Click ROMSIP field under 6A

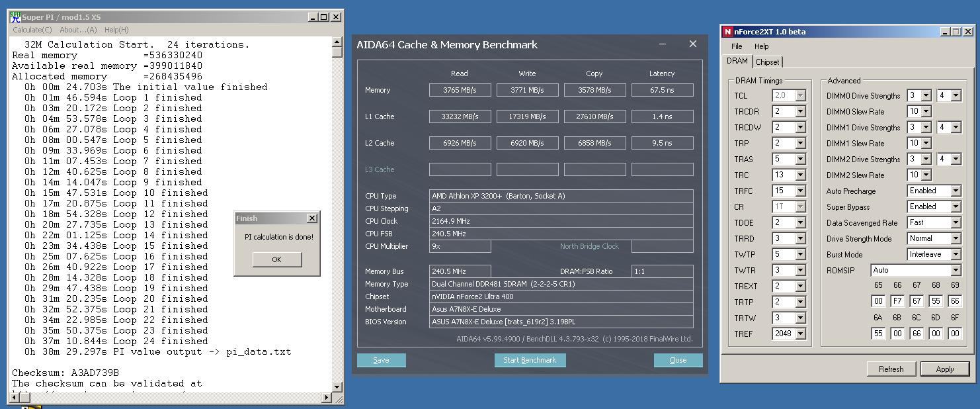pos(878,334)
